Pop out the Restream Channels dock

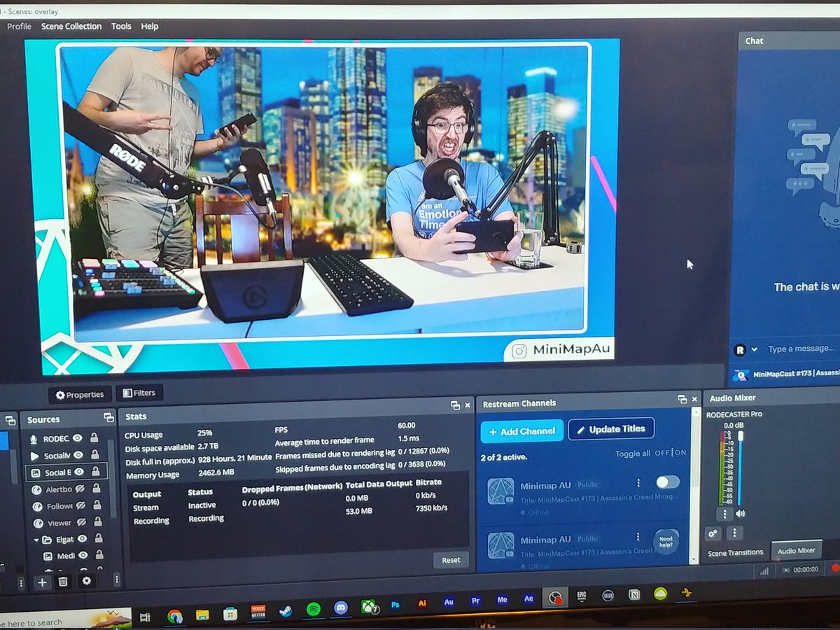682,399
